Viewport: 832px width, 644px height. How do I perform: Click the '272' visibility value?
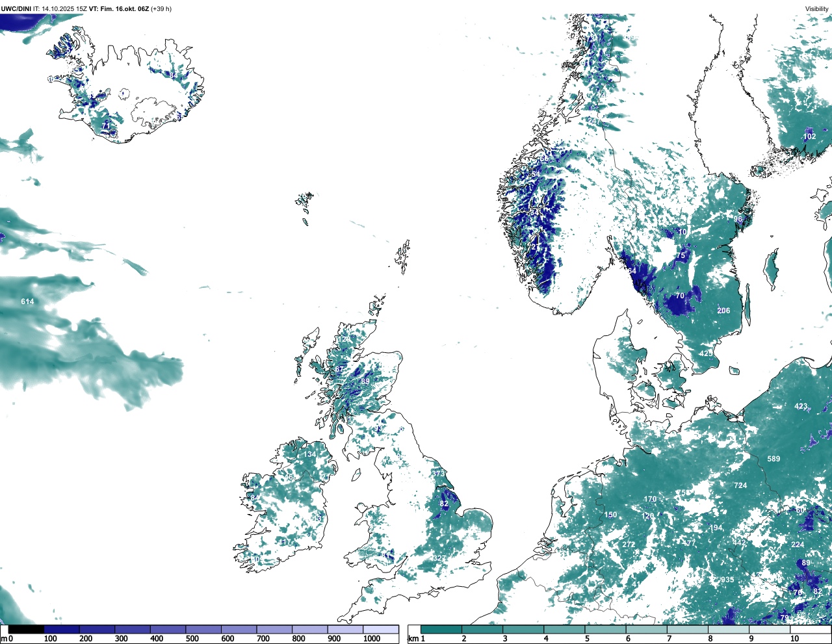629,545
